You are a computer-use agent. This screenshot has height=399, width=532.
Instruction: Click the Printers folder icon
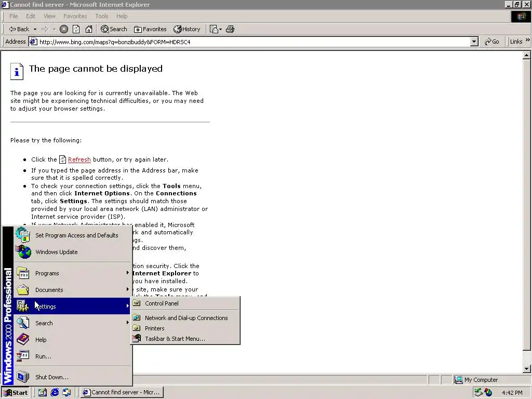coord(137,328)
